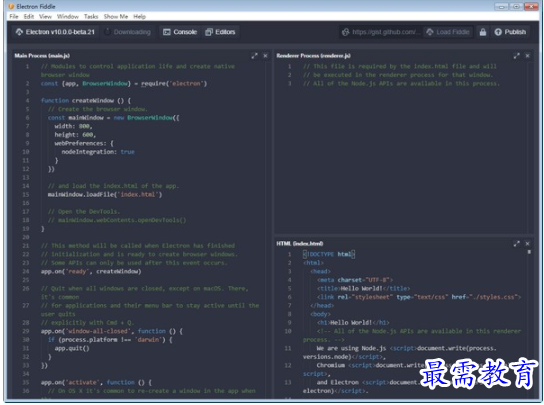Click the '<meta charset="UTF-8">' line
The height and width of the screenshot is (405, 544).
point(355,280)
